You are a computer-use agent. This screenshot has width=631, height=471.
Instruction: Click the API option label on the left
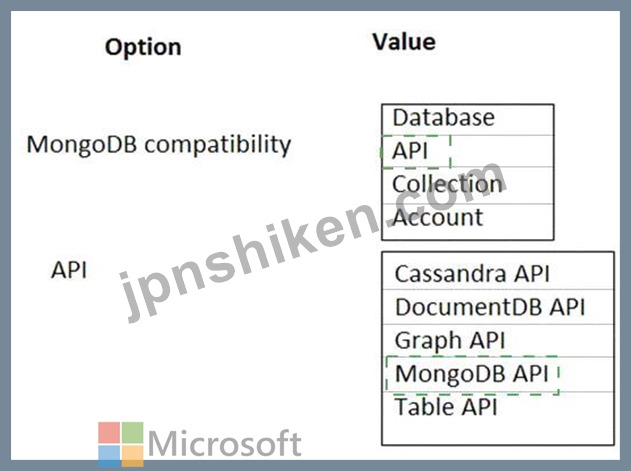tap(69, 270)
